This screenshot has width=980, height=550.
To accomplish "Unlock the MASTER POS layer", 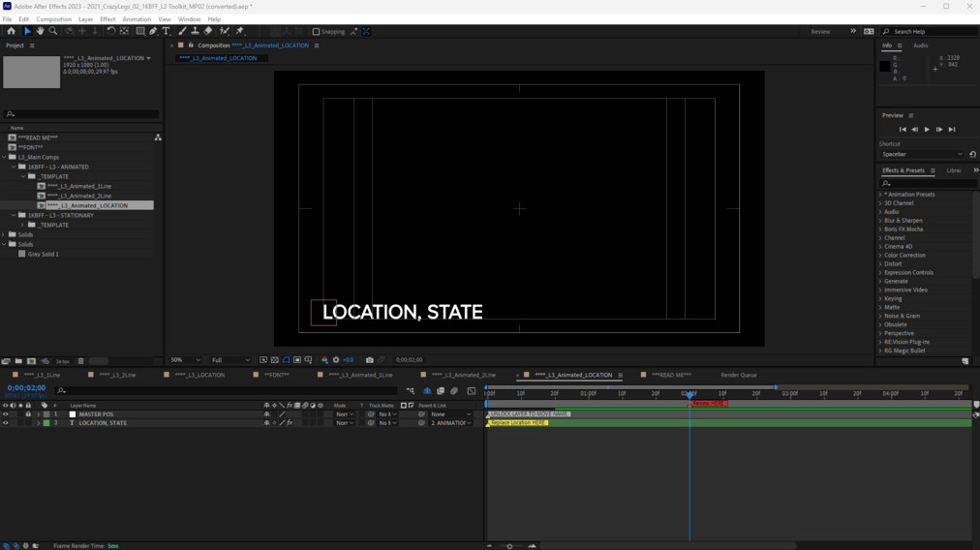I will click(28, 414).
